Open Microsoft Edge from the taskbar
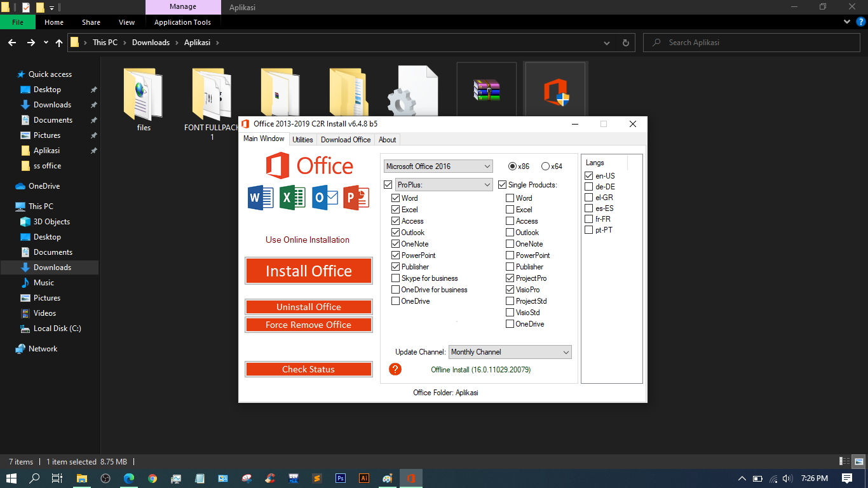 click(x=129, y=478)
